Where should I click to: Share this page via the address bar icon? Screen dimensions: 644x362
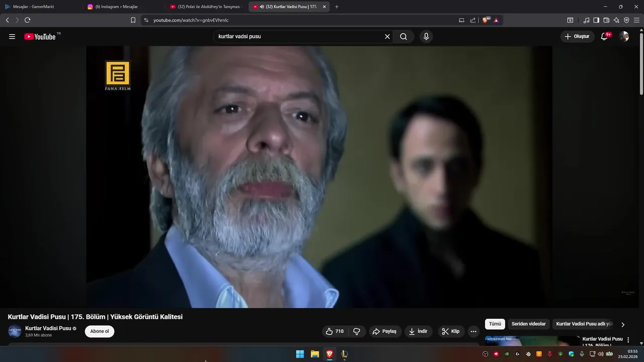[x=473, y=20]
